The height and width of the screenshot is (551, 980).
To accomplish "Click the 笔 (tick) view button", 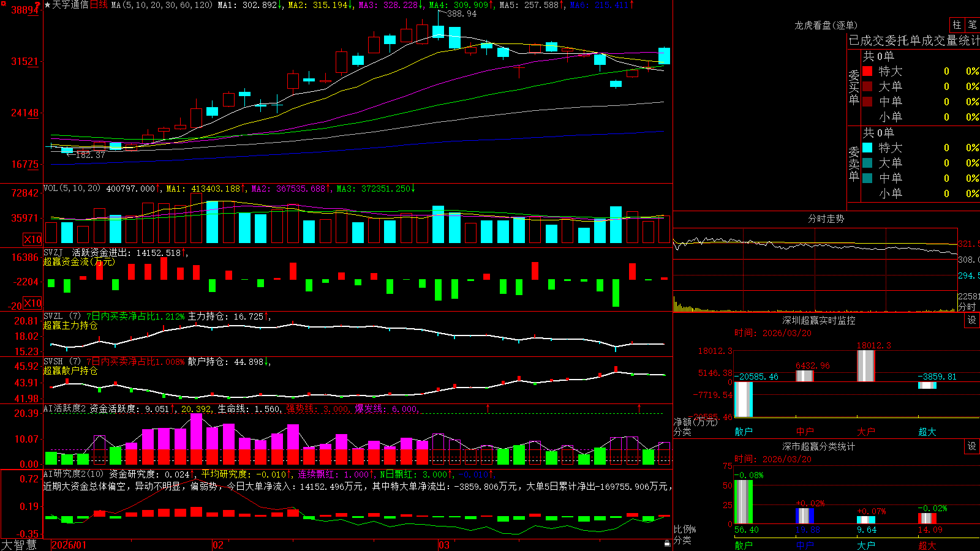I will 973,24.
